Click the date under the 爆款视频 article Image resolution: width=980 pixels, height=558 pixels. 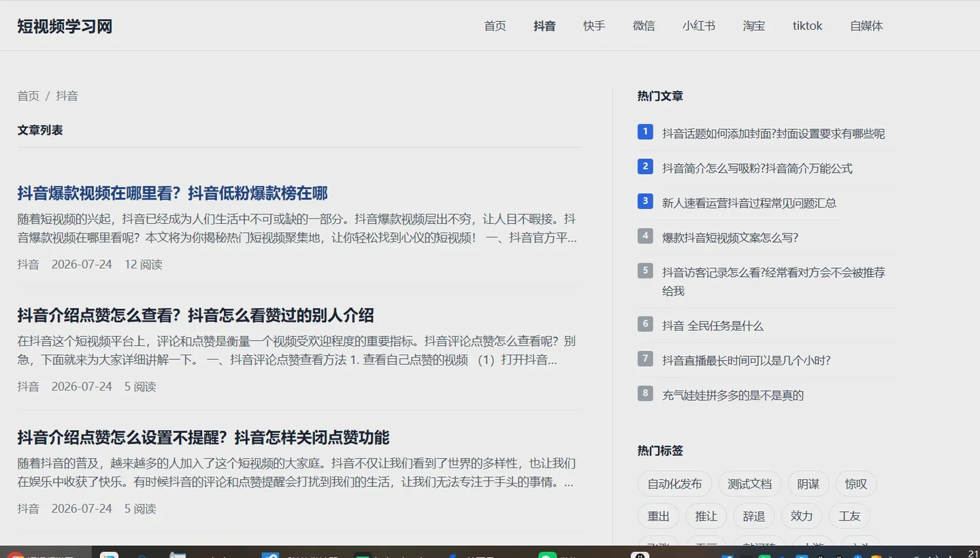[x=82, y=264]
